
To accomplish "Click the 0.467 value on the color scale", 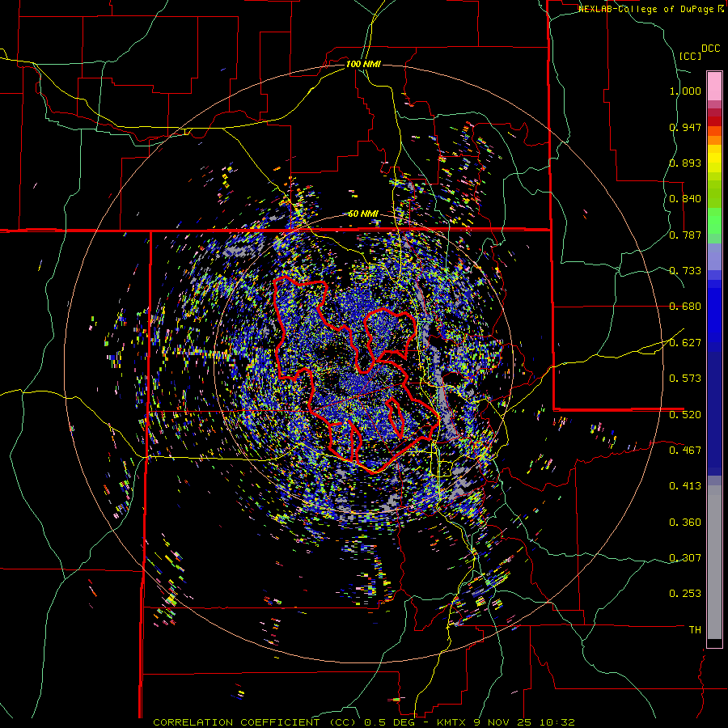I will [x=685, y=451].
